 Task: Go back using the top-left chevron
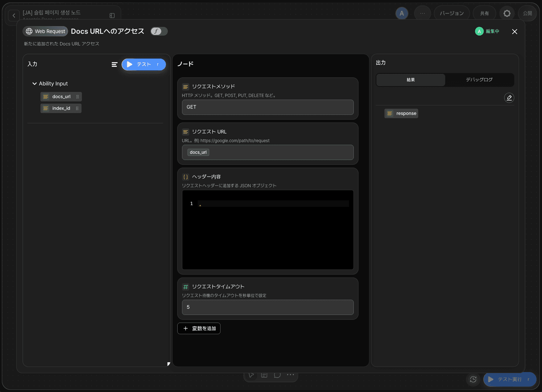(x=14, y=15)
